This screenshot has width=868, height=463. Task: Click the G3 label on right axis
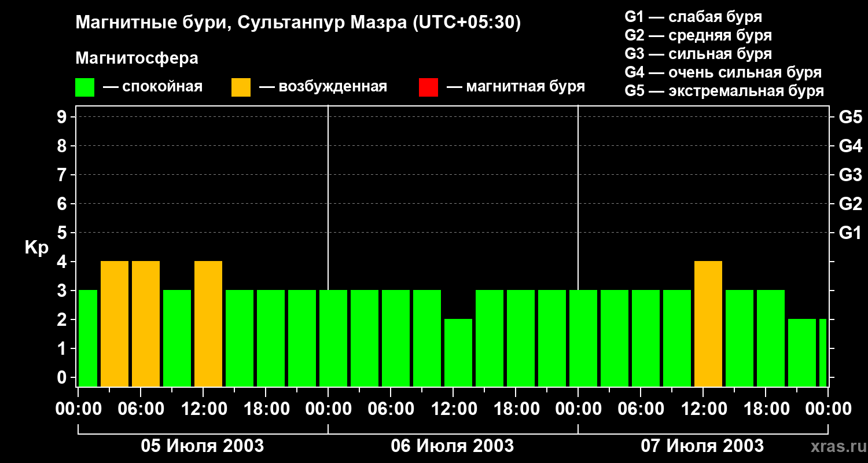click(x=850, y=175)
